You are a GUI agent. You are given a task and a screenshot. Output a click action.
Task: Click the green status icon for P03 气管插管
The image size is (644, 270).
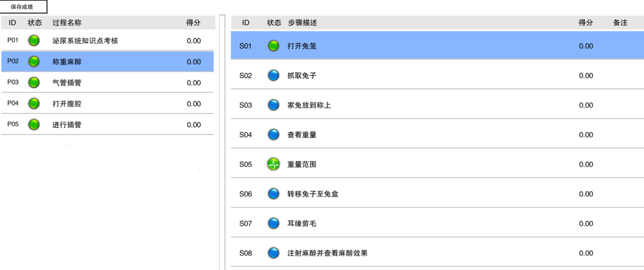point(34,83)
